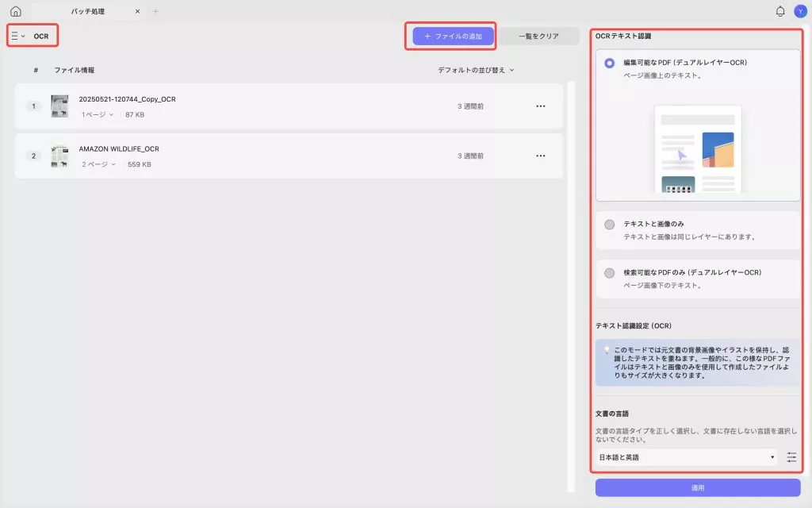
Task: Click the dual-layer OCR preview illustration
Action: point(698,149)
